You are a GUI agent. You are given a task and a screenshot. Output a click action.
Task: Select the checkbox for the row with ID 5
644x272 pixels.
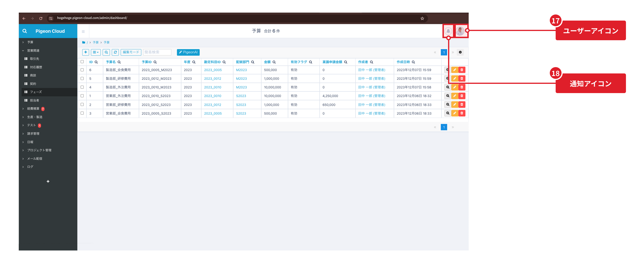point(82,78)
